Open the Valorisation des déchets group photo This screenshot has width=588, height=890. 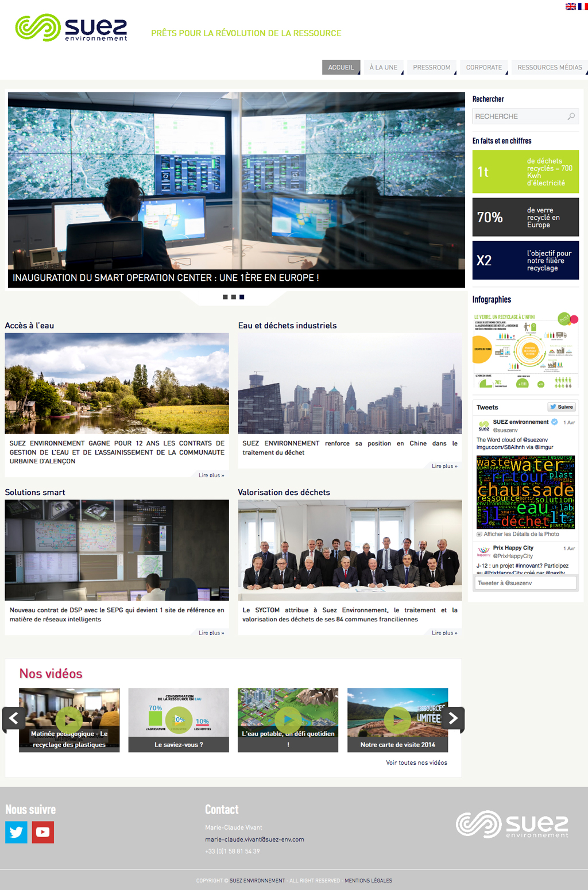tap(350, 550)
